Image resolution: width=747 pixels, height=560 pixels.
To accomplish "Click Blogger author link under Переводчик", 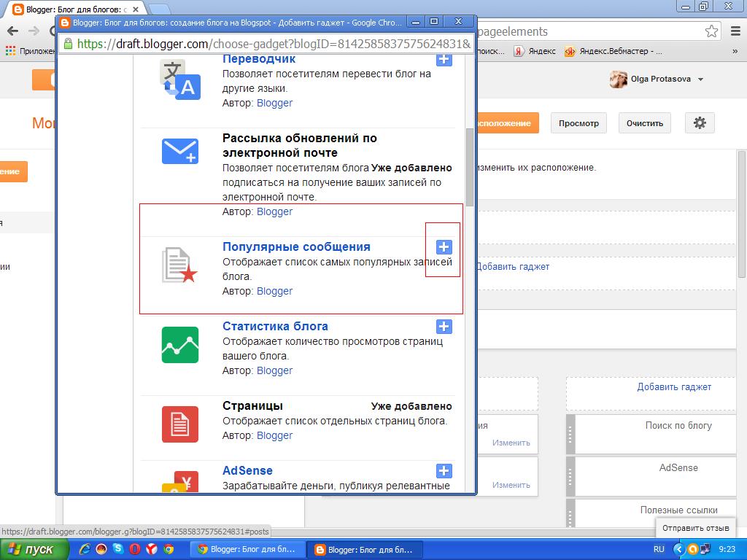I will click(274, 103).
